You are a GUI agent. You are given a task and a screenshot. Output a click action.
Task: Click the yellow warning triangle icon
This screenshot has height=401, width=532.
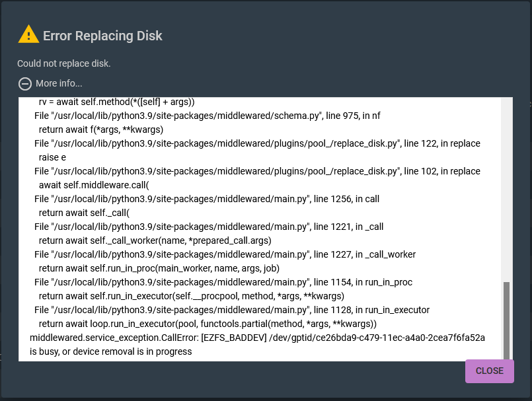(28, 34)
